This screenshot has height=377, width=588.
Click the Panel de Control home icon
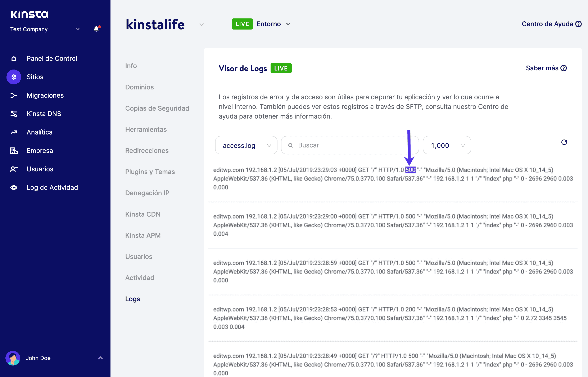coord(14,58)
